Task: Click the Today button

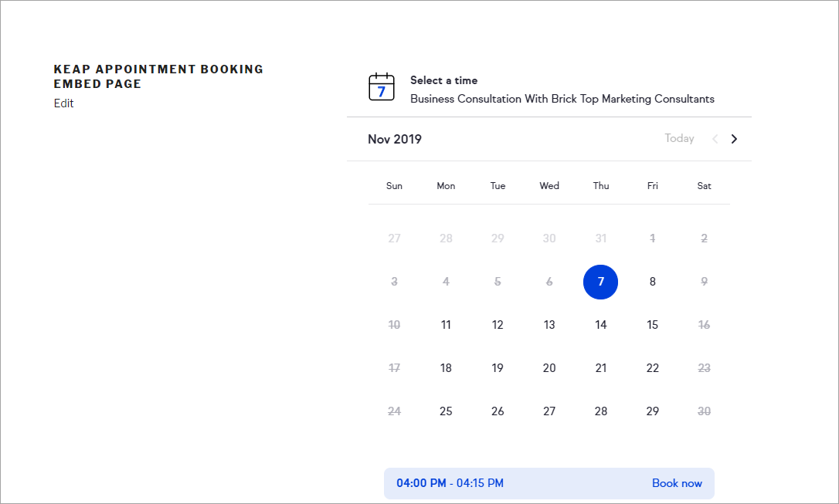Action: 679,139
